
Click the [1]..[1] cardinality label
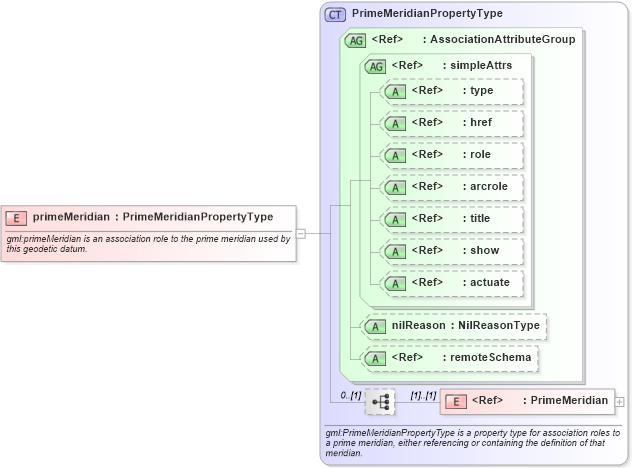(423, 395)
